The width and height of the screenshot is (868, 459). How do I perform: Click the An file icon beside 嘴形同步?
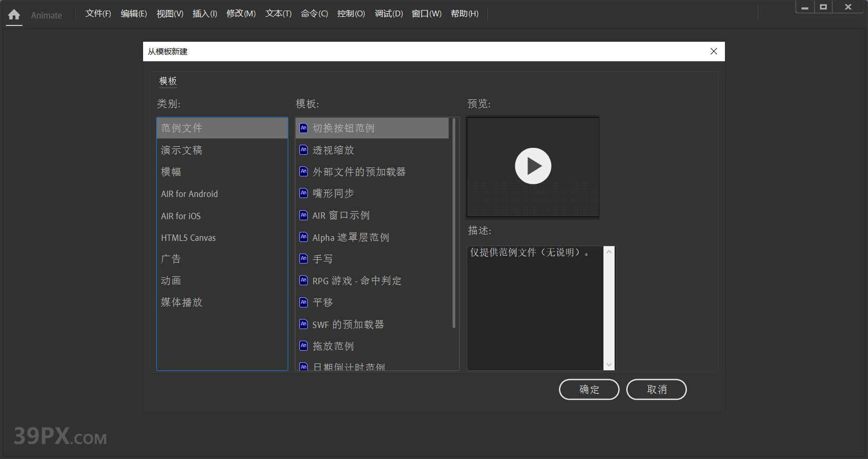point(304,193)
